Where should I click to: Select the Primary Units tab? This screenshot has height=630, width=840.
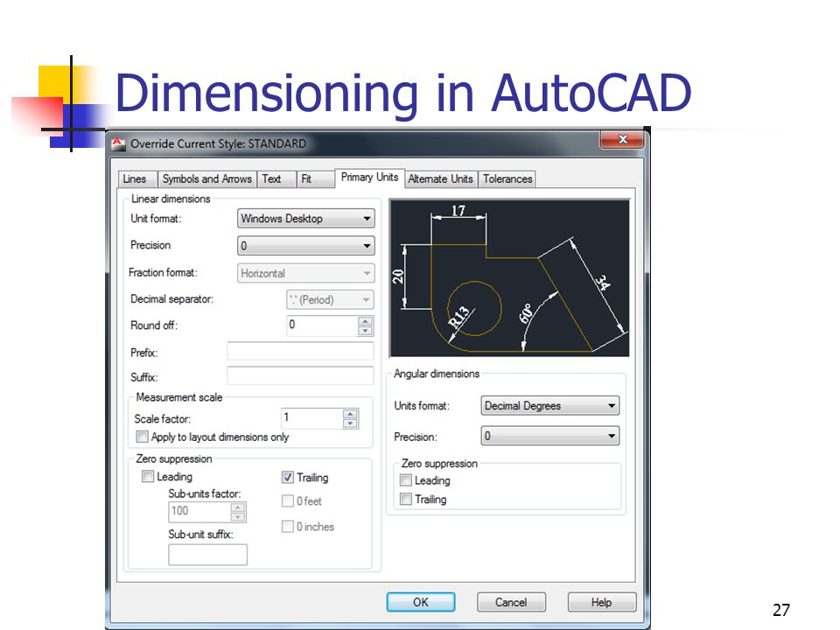pos(369,178)
